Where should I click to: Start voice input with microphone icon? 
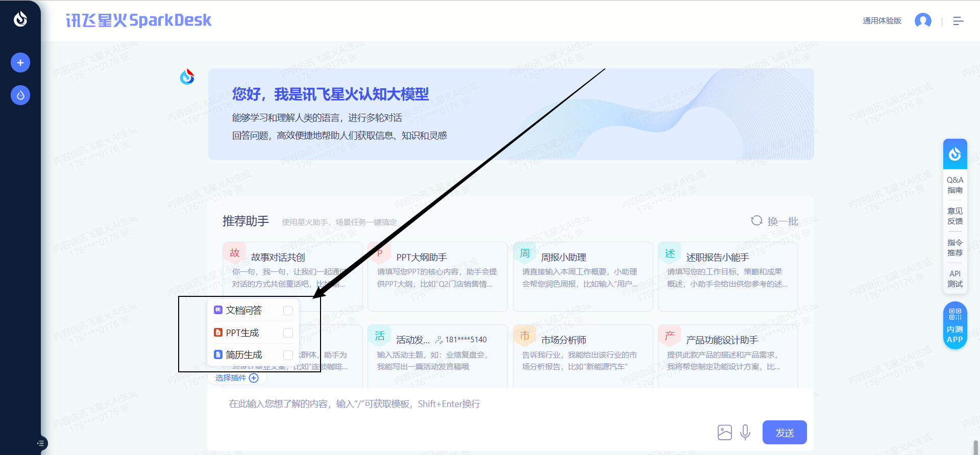(745, 433)
